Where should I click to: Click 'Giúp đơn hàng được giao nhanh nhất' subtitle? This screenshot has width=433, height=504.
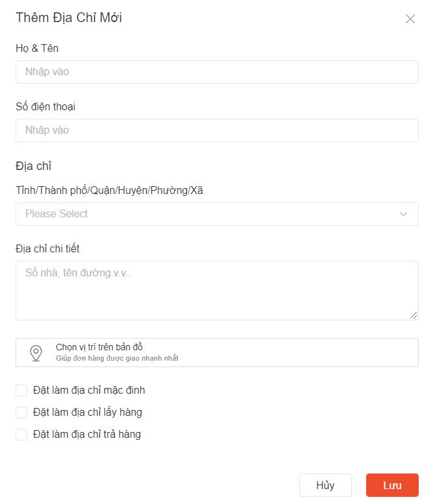pos(117,359)
